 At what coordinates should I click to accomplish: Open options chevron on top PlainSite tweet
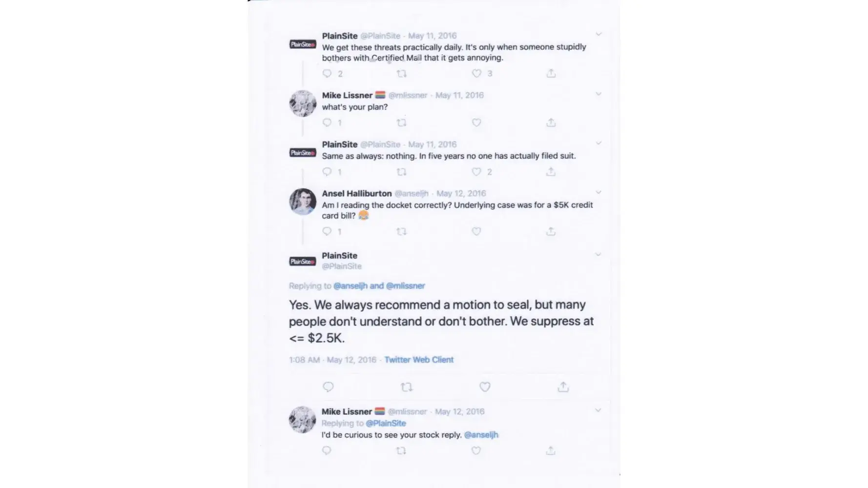click(599, 34)
